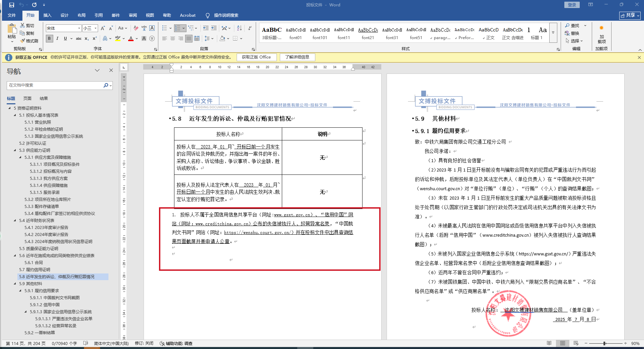Click the 获取正版 Office button
644x349 pixels.
pyautogui.click(x=257, y=57)
